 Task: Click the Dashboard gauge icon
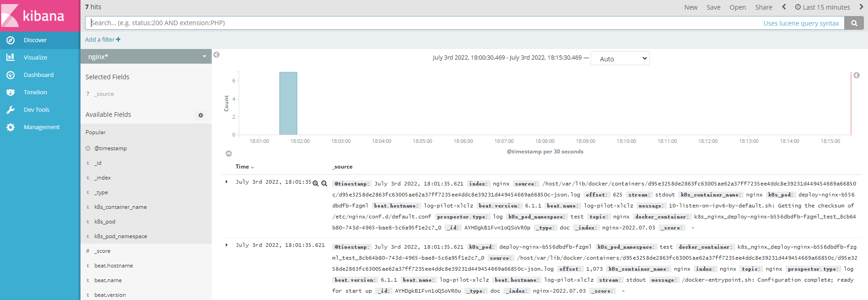[x=11, y=75]
